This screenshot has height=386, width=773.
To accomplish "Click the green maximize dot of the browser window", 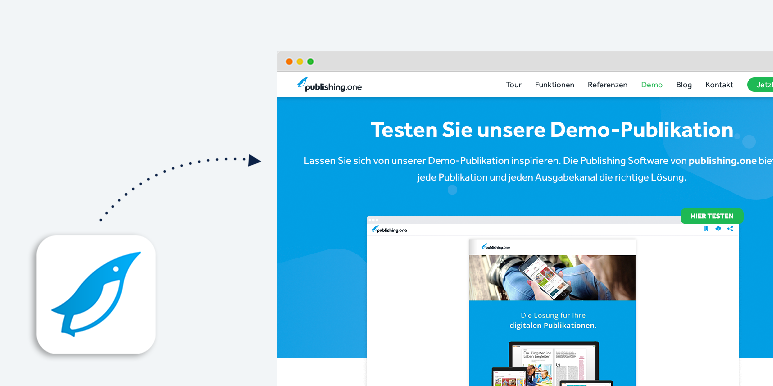I will [x=311, y=62].
